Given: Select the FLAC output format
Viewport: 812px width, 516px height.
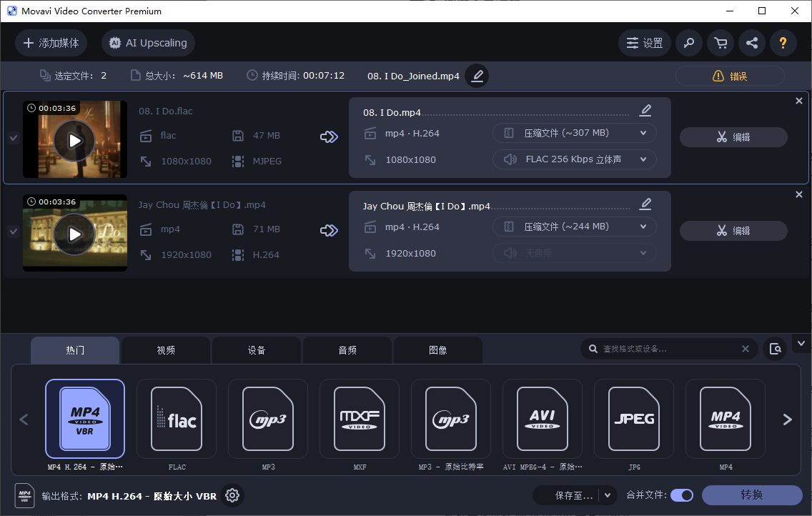Looking at the screenshot, I should (176, 419).
